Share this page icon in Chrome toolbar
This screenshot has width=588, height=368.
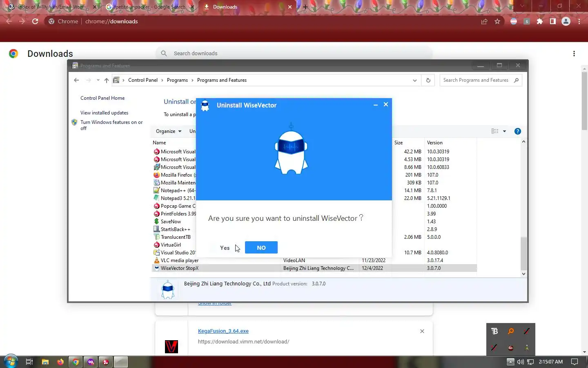(484, 21)
